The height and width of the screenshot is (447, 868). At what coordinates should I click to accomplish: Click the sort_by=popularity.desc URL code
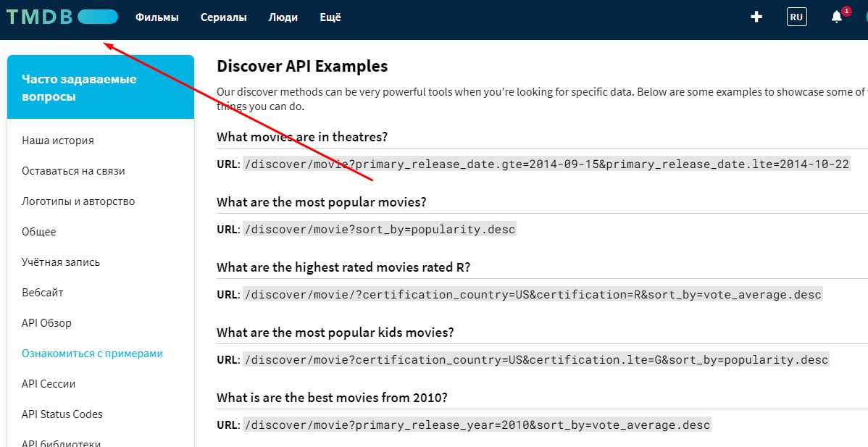tap(380, 229)
